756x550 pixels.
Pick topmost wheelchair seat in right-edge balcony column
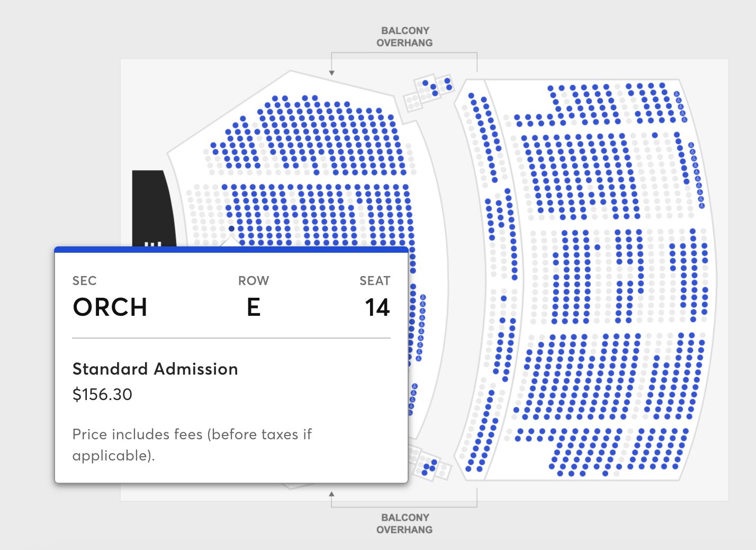(691, 145)
